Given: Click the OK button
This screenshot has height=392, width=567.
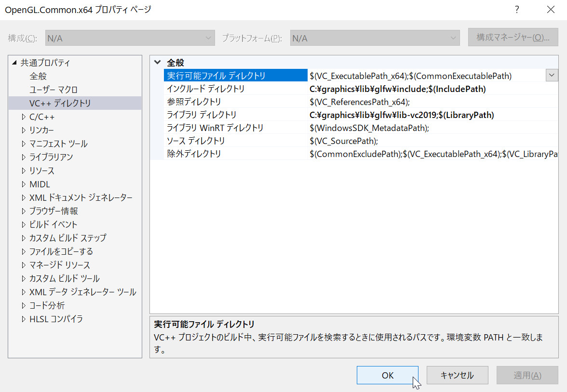Looking at the screenshot, I should [x=387, y=375].
